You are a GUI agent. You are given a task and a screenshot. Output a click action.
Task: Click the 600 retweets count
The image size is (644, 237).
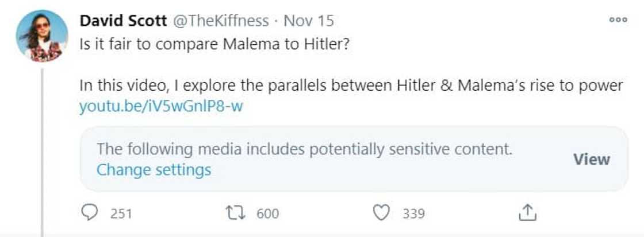[267, 213]
